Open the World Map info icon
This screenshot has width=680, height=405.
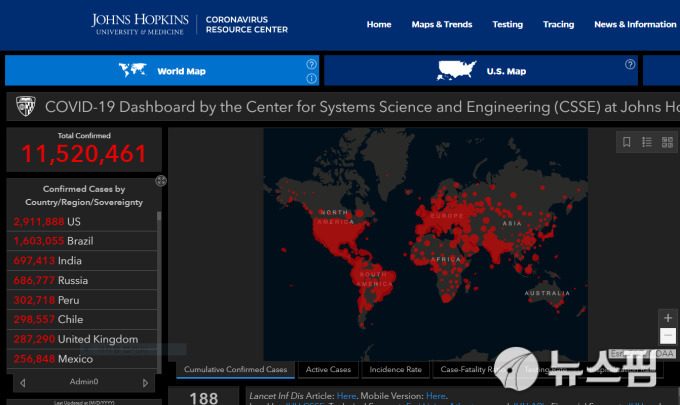pyautogui.click(x=311, y=78)
